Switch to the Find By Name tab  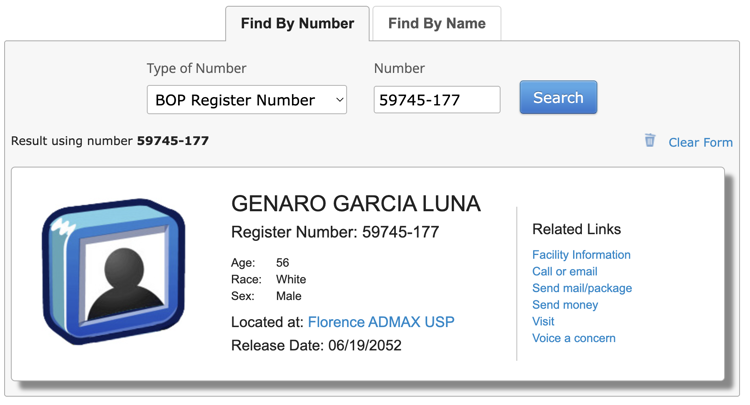[437, 23]
